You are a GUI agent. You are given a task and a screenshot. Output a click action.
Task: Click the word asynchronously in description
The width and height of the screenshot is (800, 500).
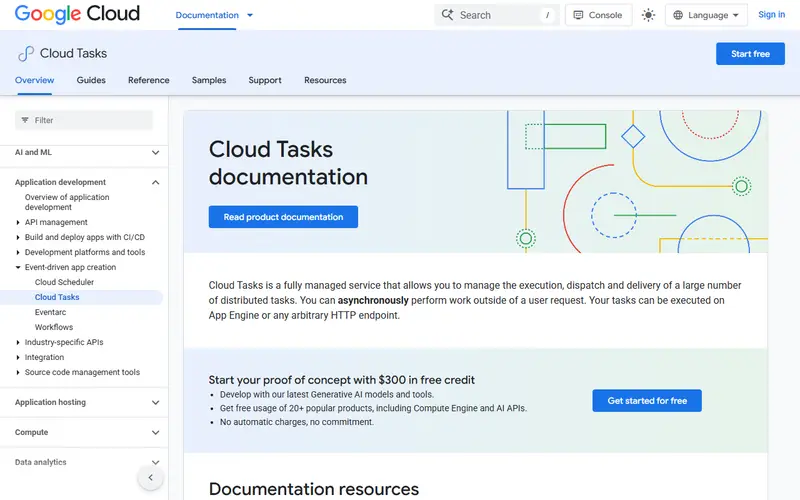(x=373, y=301)
